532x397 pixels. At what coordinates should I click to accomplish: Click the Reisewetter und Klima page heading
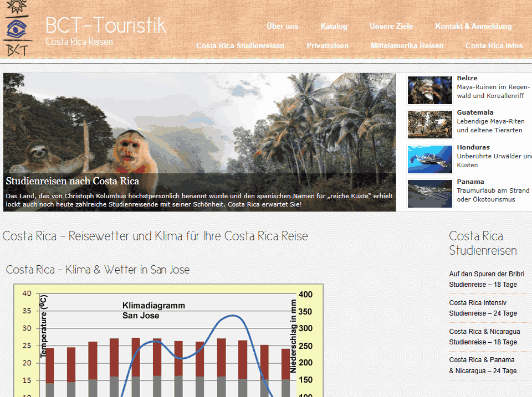pos(155,236)
